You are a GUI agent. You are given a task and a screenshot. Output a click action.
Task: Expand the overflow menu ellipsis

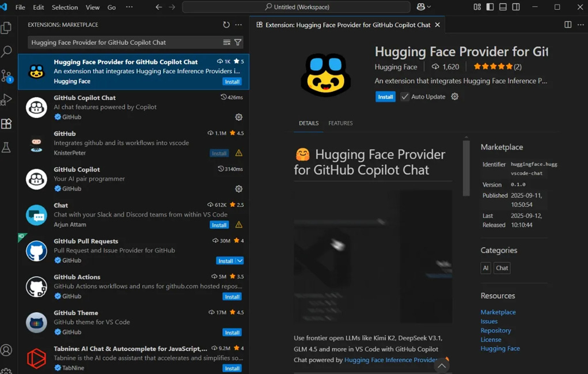(x=129, y=7)
